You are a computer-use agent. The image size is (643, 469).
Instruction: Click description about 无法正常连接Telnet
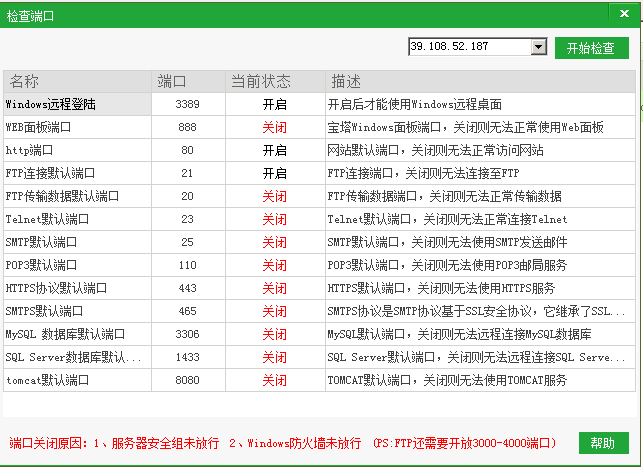click(x=447, y=219)
